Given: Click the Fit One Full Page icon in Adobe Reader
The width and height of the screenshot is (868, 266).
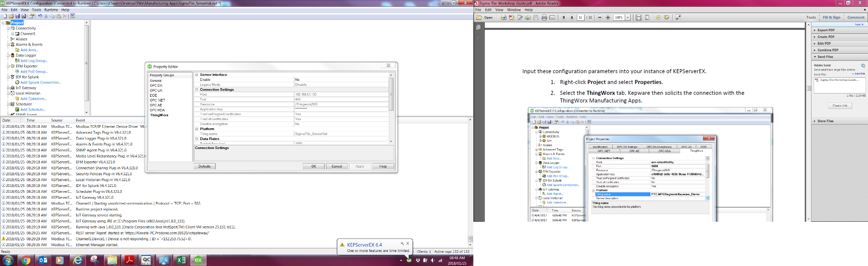Looking at the screenshot, I should 647,18.
